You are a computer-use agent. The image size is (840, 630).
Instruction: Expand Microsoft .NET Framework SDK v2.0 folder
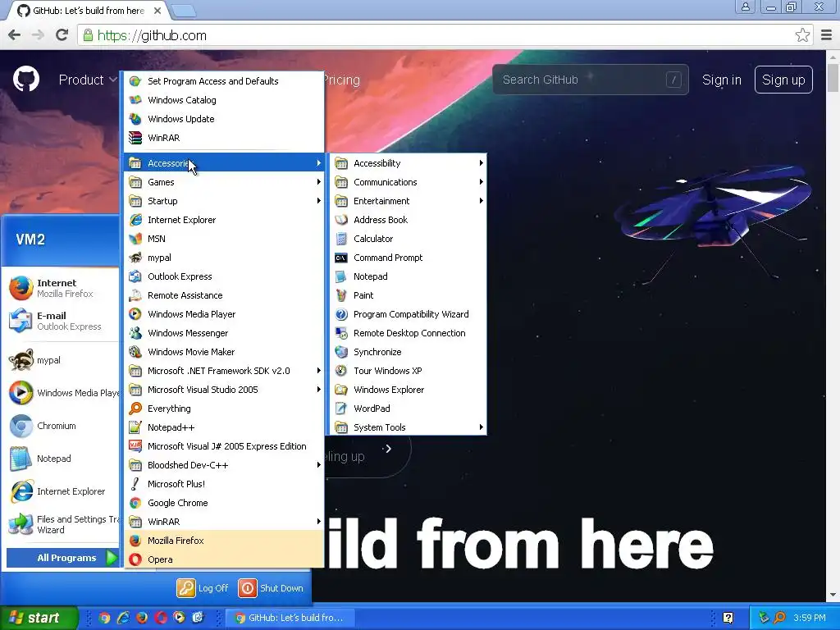224,371
